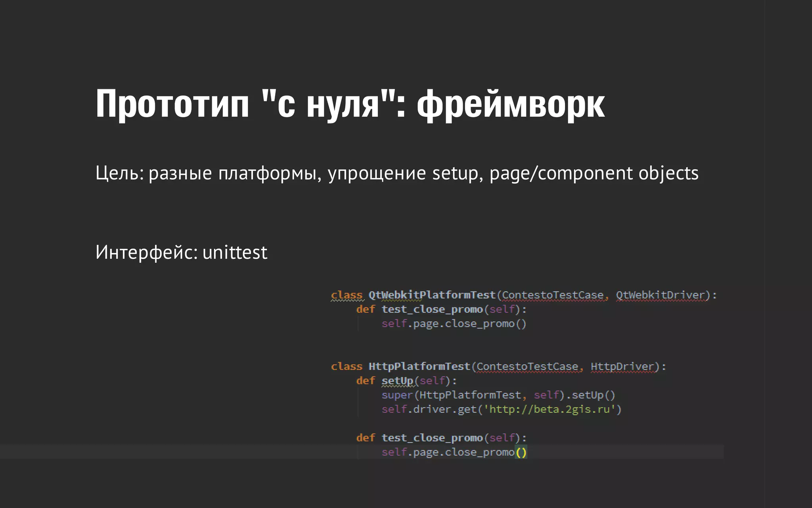
Task: Click QtWebkitDriver in the first class definition
Action: pos(661,295)
